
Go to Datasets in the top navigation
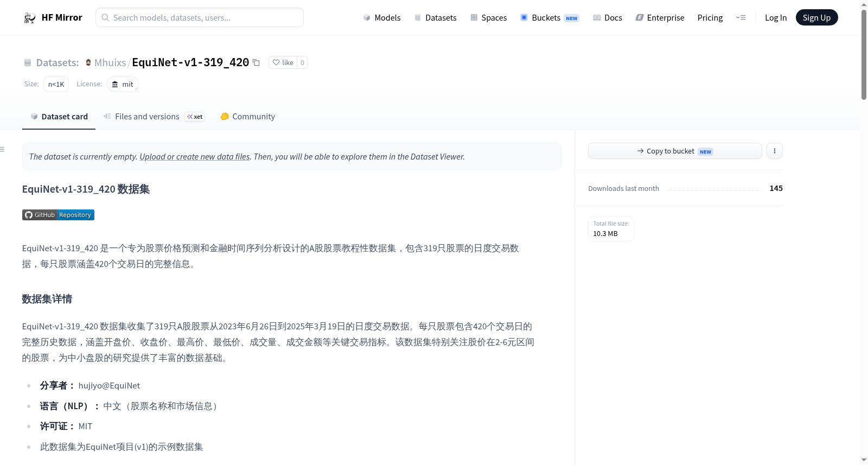pyautogui.click(x=436, y=18)
